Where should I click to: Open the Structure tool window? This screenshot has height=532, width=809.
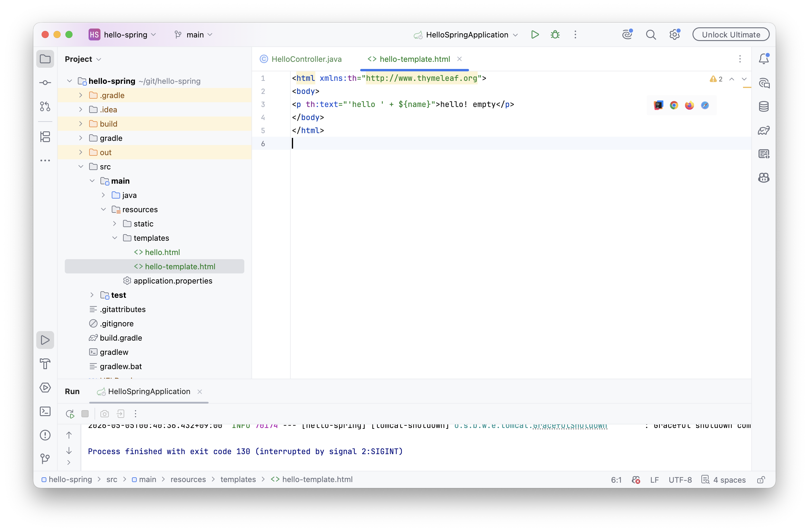click(x=45, y=137)
